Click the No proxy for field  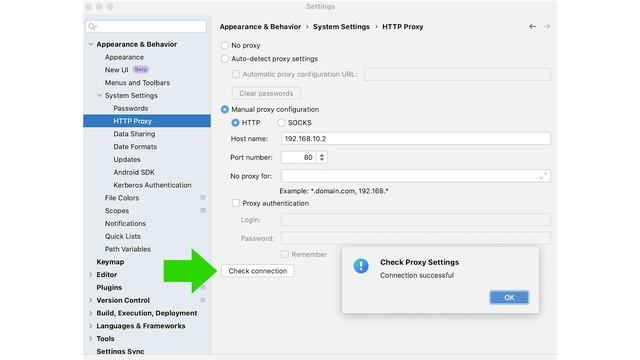(x=416, y=176)
